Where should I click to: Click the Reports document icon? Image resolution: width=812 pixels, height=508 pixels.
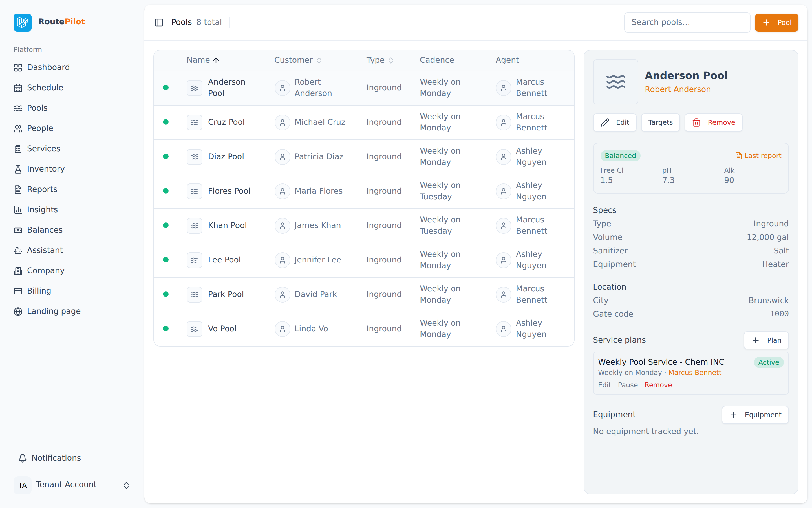click(x=18, y=189)
